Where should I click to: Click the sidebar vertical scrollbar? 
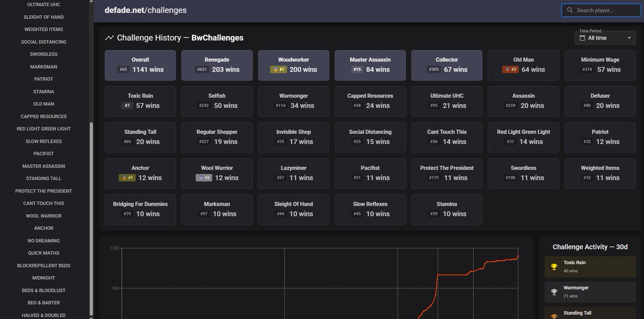91,219
